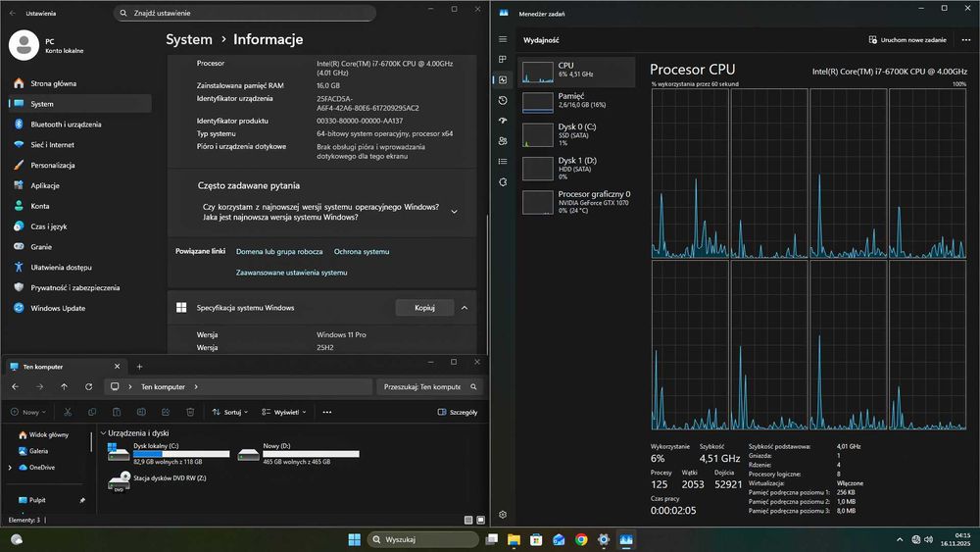Click the search magnifier in File Explorer search box
This screenshot has width=980, height=552.
point(473,387)
